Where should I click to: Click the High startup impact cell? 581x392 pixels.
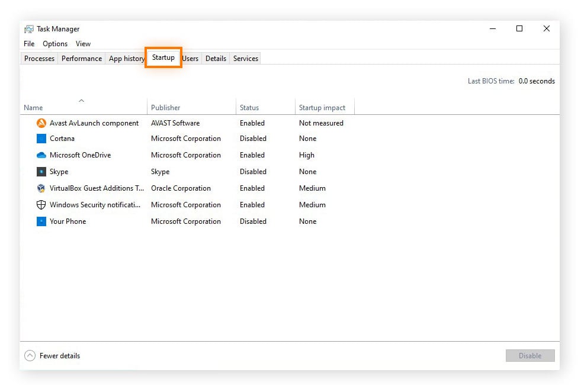(306, 155)
